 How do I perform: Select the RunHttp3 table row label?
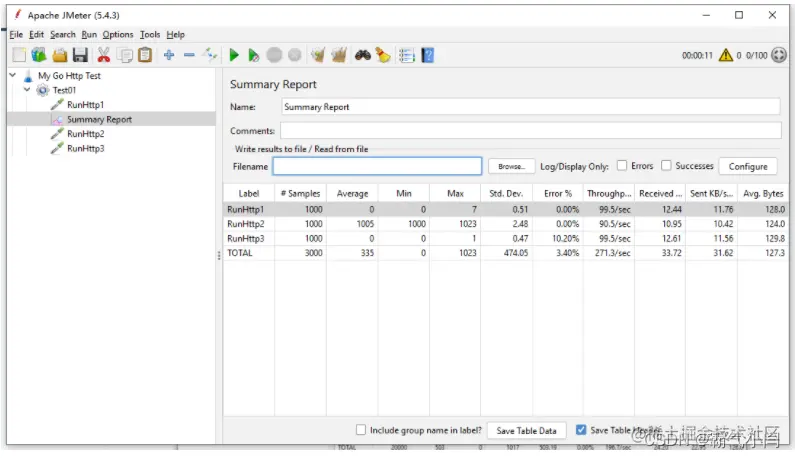pyautogui.click(x=245, y=238)
